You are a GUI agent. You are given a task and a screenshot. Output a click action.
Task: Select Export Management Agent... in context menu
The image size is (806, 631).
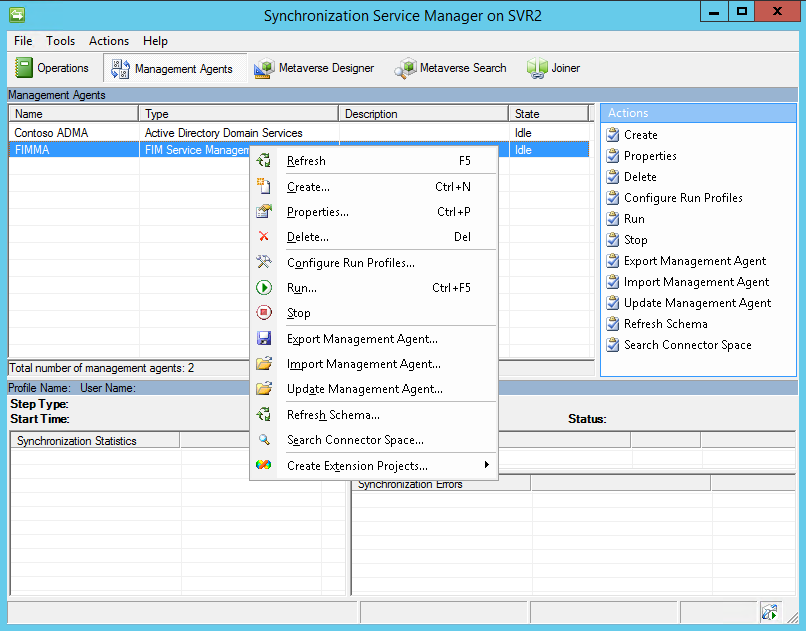coord(374,339)
